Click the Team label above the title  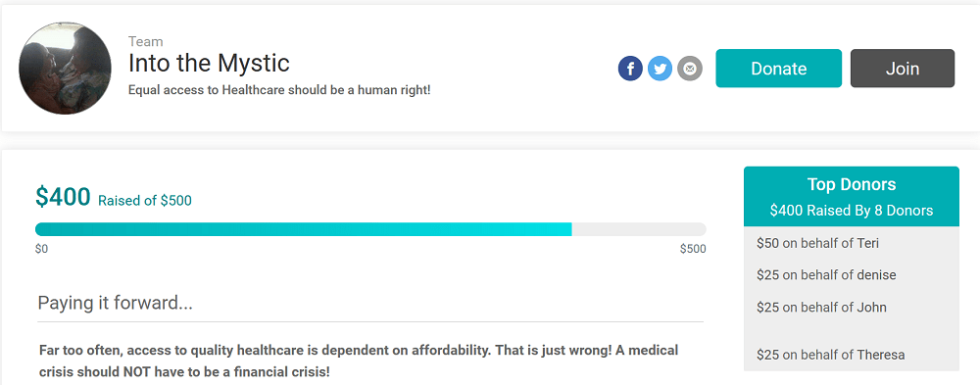coord(146,42)
